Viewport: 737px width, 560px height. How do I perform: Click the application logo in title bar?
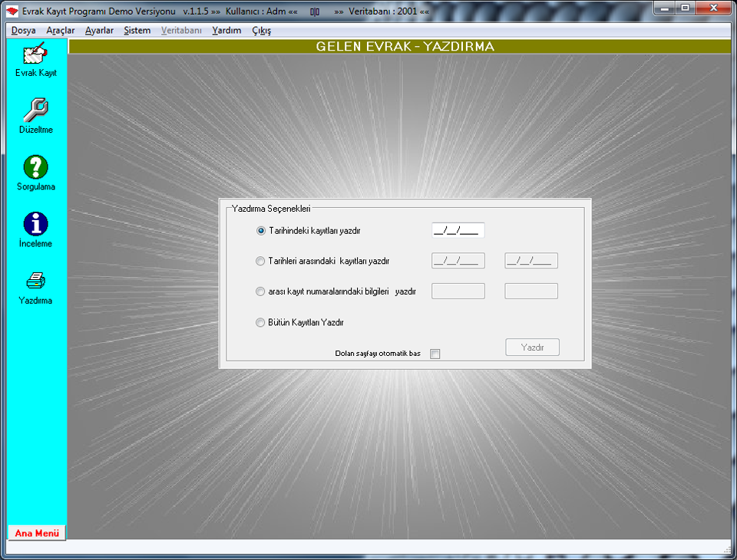tap(12, 12)
